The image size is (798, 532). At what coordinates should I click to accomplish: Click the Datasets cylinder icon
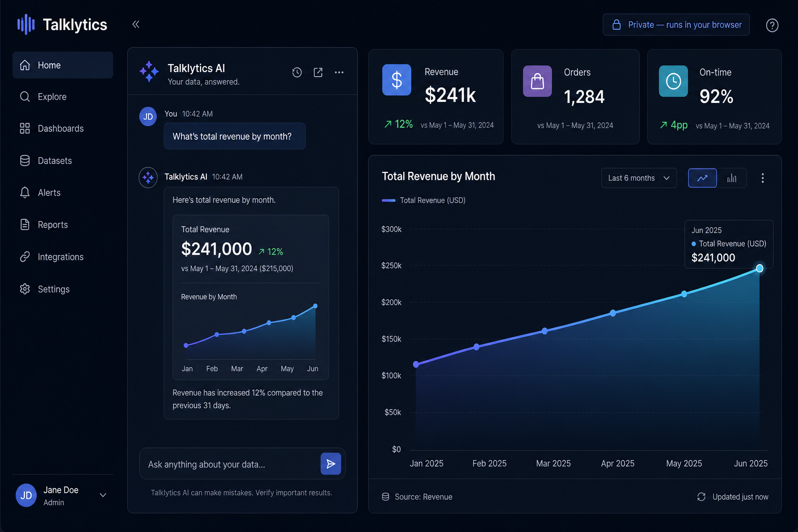[25, 161]
